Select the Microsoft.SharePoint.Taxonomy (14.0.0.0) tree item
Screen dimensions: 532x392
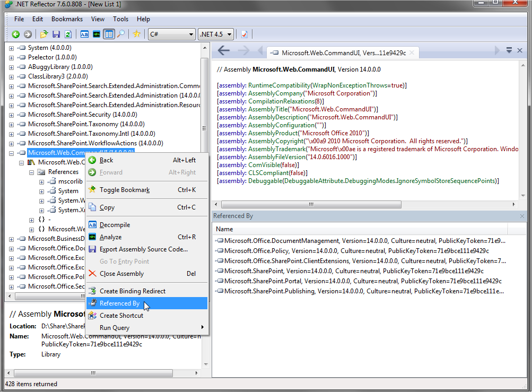pyautogui.click(x=86, y=124)
